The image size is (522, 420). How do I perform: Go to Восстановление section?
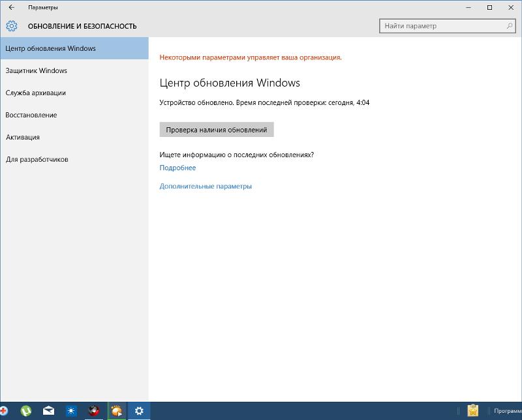(74, 115)
